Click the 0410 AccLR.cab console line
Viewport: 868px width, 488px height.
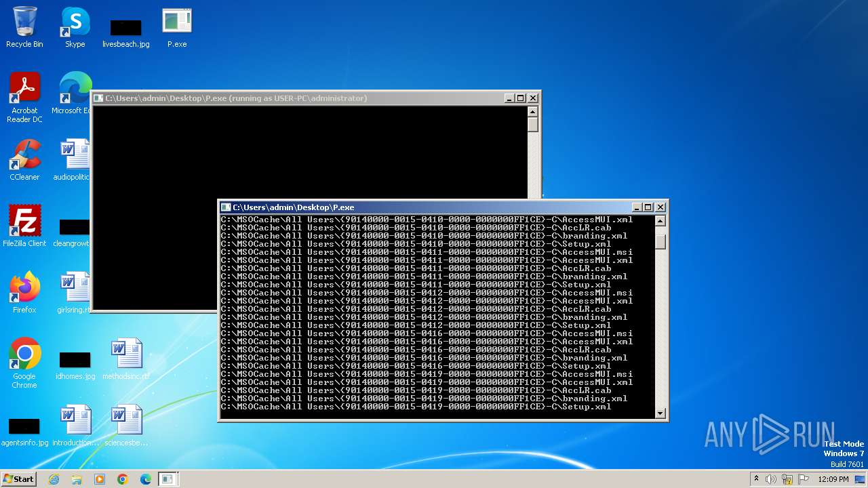click(x=416, y=228)
